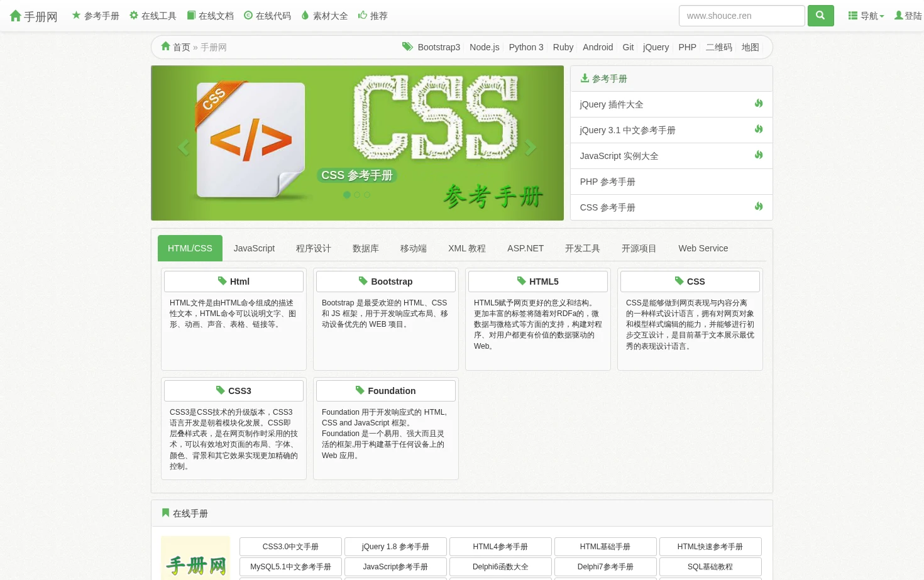Click the tag icon on the CSS card
This screenshot has height=580, width=924.
click(679, 281)
